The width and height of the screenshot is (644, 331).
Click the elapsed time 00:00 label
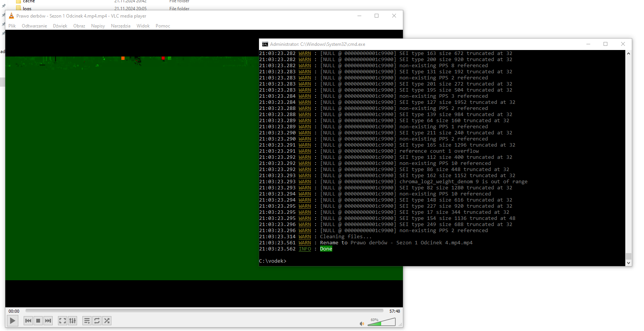coord(14,311)
